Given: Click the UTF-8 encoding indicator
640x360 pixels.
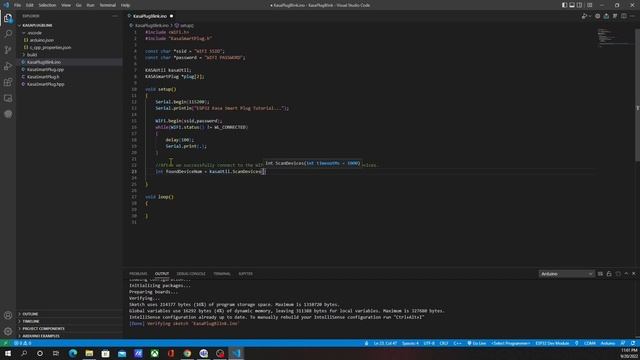Looking at the screenshot, I should pyautogui.click(x=429, y=343).
